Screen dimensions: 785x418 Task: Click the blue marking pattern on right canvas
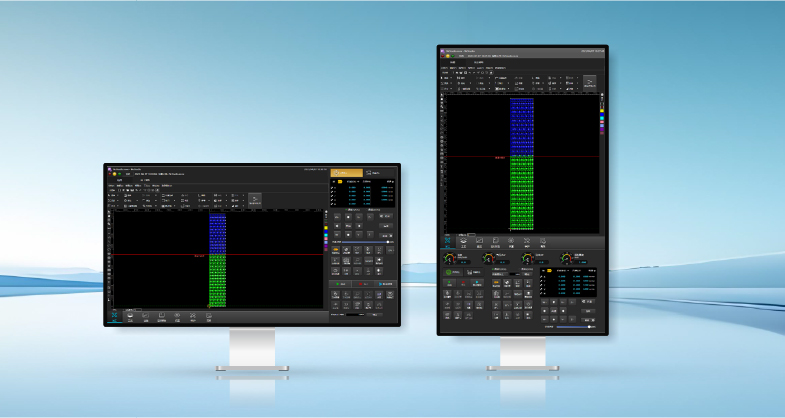point(522,125)
